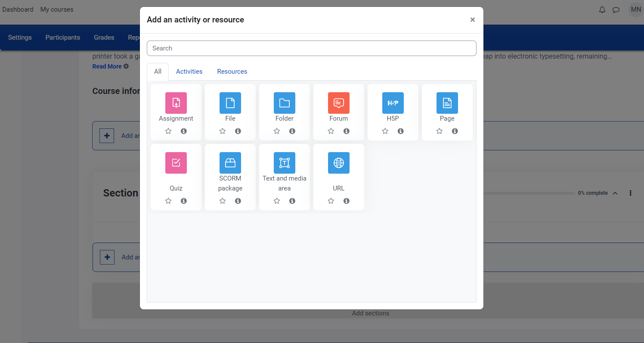Viewport: 644px width, 343px height.
Task: Choose the URL resource icon
Action: point(339,163)
